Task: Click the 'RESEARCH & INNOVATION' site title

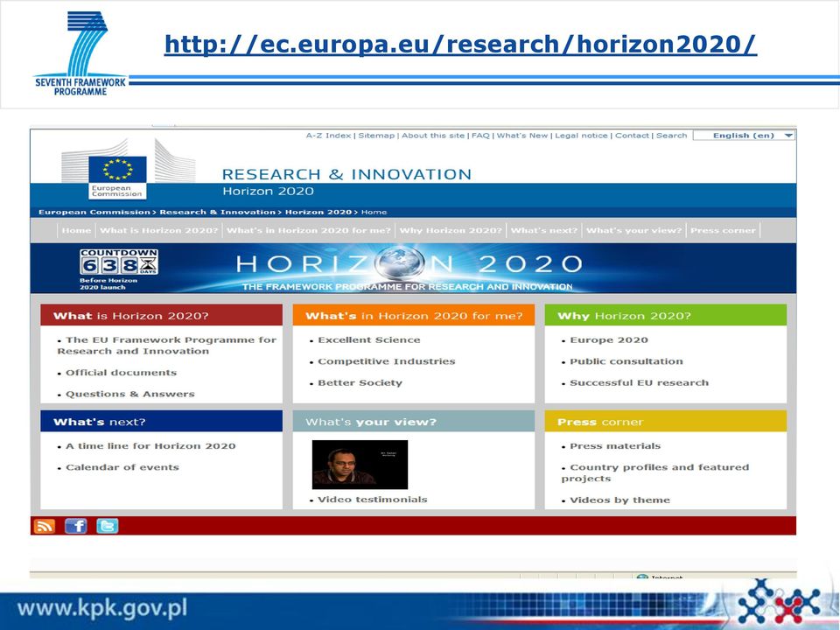Action: [346, 174]
